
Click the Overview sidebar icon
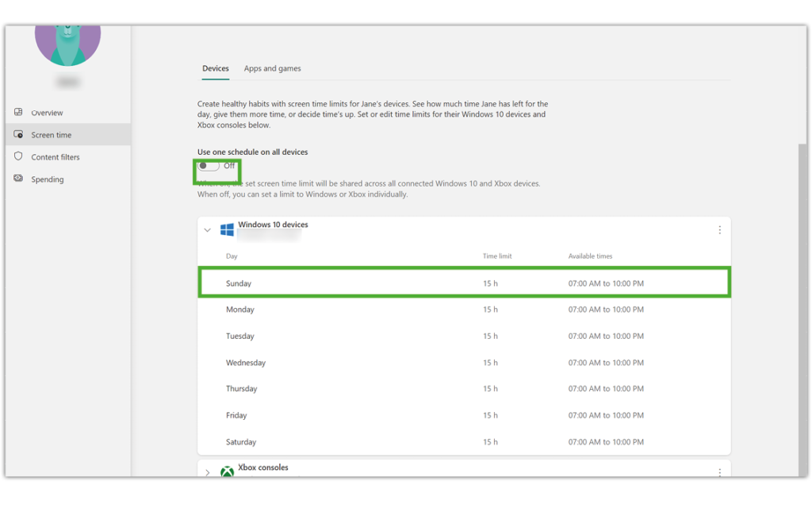click(18, 113)
